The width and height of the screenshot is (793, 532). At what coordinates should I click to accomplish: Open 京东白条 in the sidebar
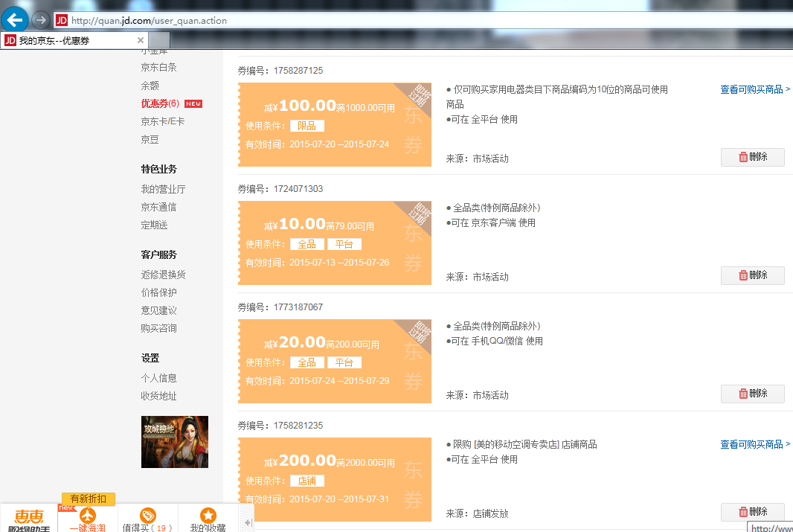[x=158, y=67]
